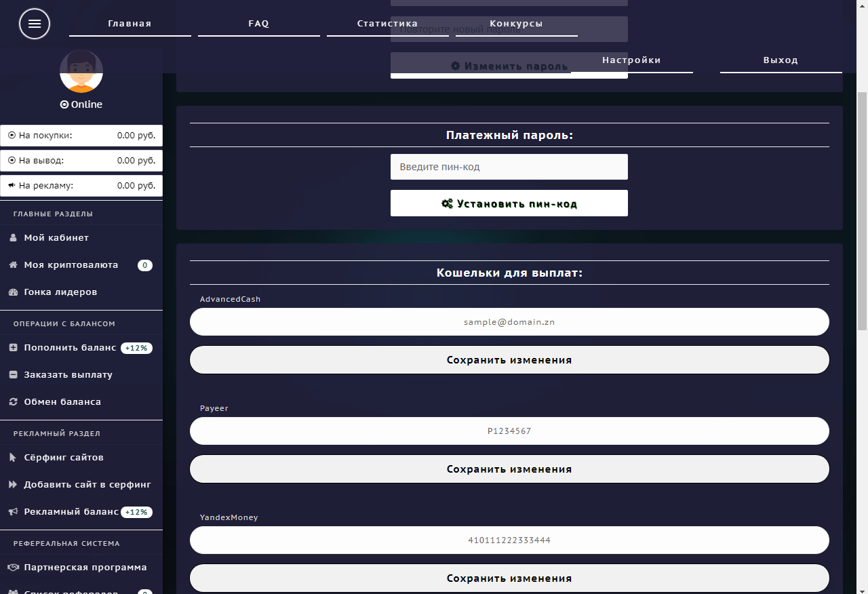This screenshot has width=868, height=594.
Task: Click user icon next to Мой кабинет
Action: click(13, 238)
